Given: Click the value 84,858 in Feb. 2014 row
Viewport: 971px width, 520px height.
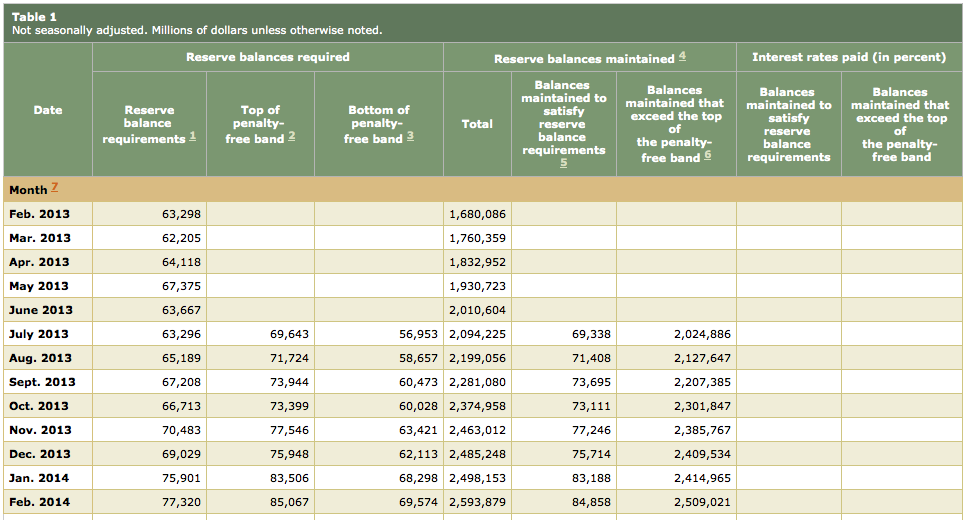Looking at the screenshot, I should coord(591,503).
